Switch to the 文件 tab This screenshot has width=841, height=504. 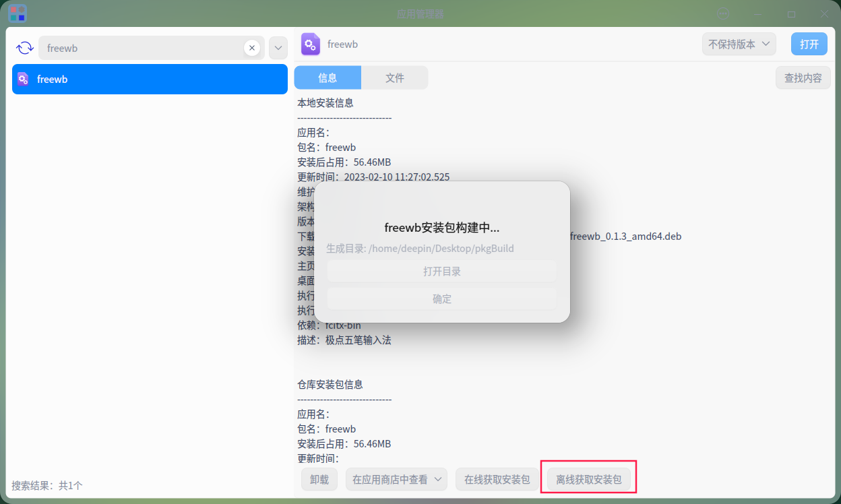click(x=394, y=77)
